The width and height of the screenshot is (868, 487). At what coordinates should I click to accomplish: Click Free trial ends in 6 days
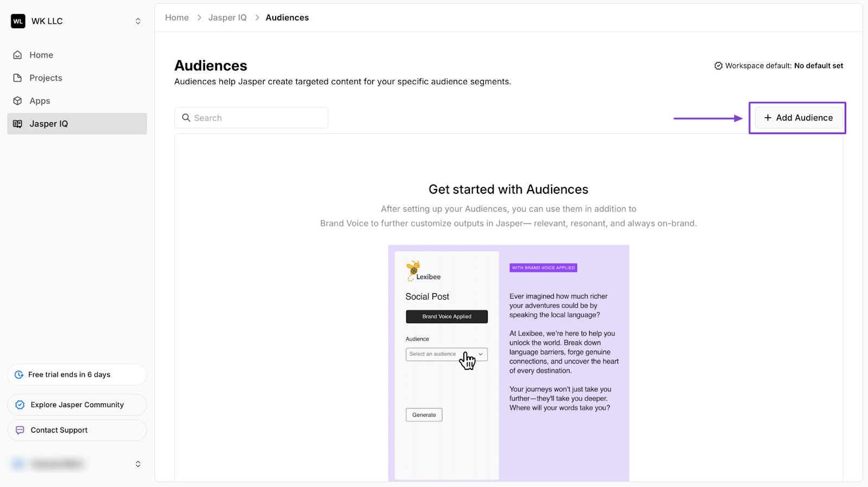pos(77,375)
